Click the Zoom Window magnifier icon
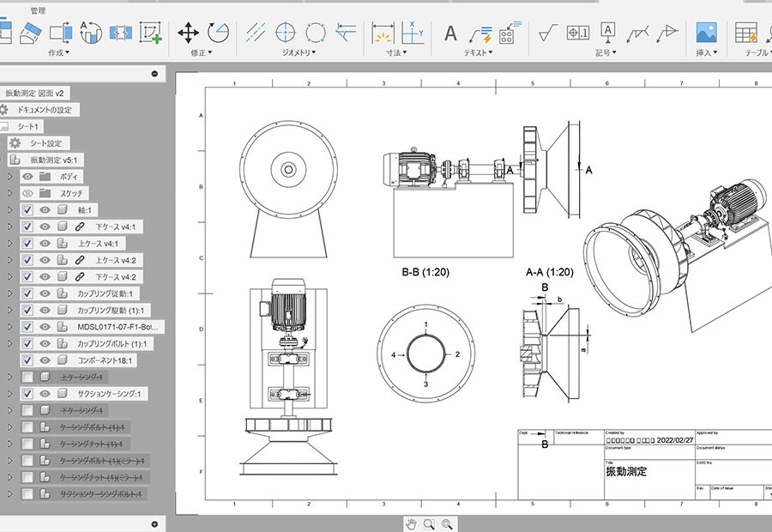 tap(447, 523)
